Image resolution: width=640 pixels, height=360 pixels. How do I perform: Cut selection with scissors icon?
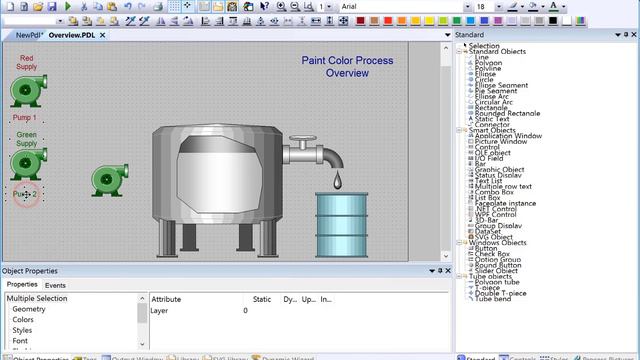[84, 7]
